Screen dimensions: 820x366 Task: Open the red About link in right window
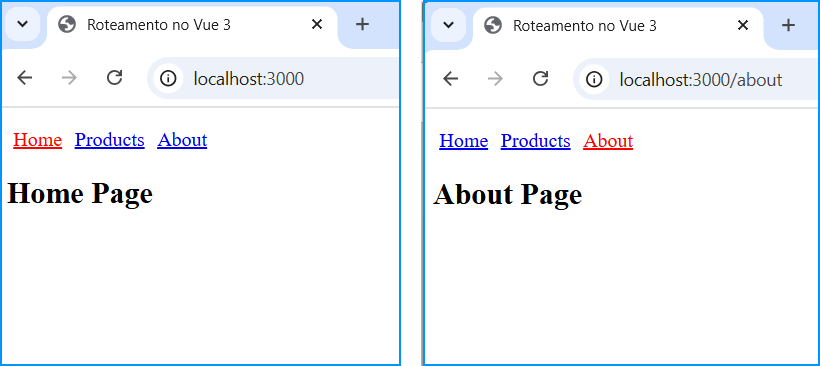[x=608, y=141]
